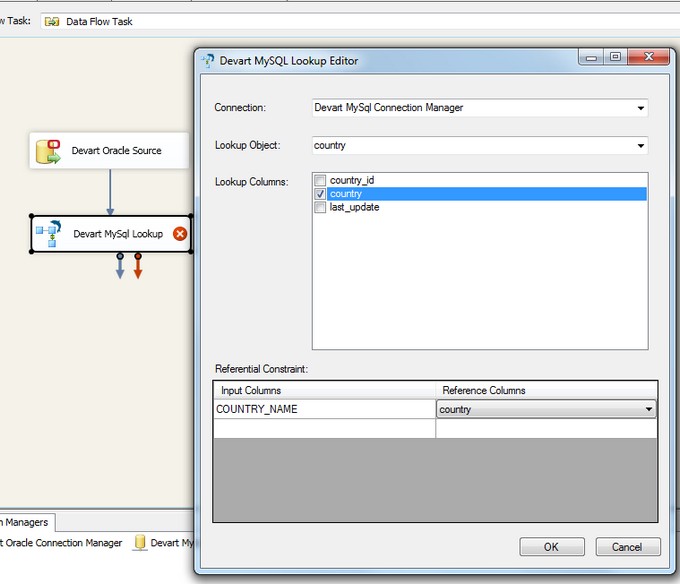
Task: Click the Lookup Editor title bar icon
Action: [x=208, y=61]
